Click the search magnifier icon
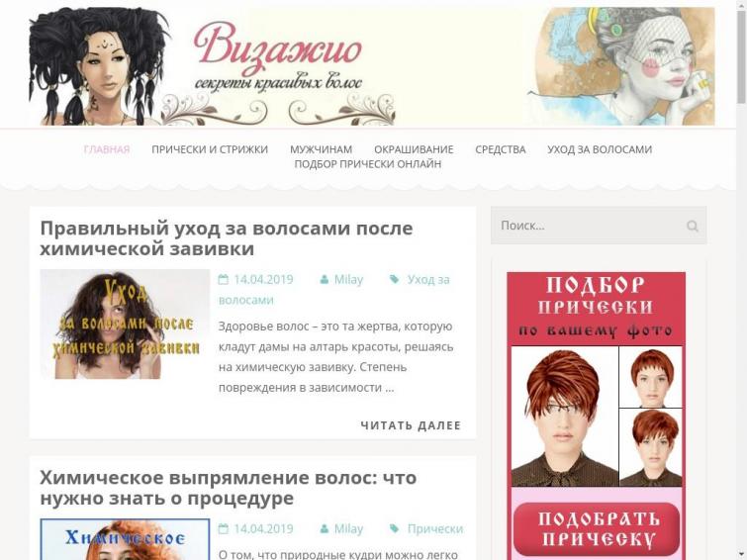The width and height of the screenshot is (747, 560). click(x=693, y=226)
